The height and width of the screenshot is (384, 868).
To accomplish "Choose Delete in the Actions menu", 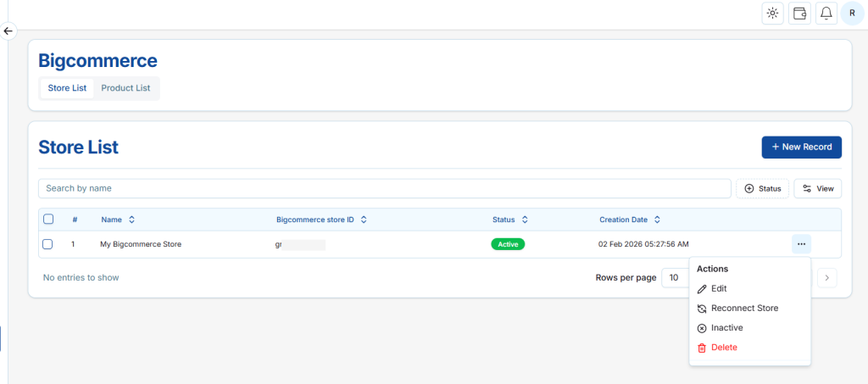I will (723, 348).
